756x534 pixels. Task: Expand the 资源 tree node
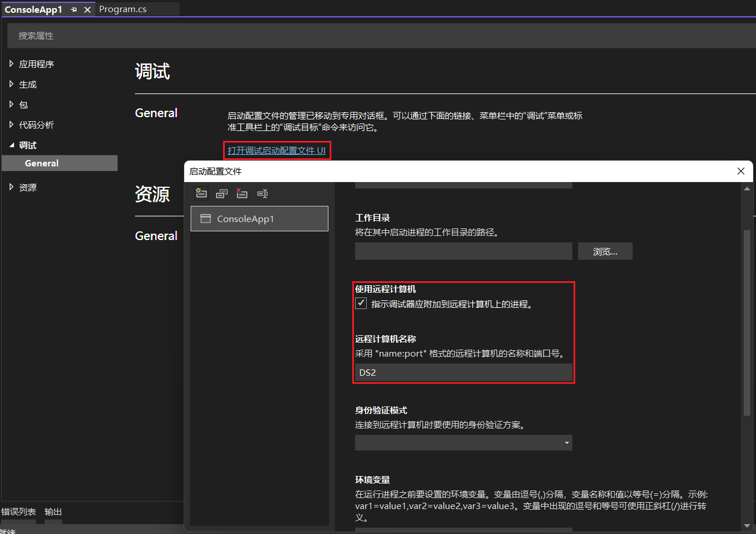click(12, 187)
